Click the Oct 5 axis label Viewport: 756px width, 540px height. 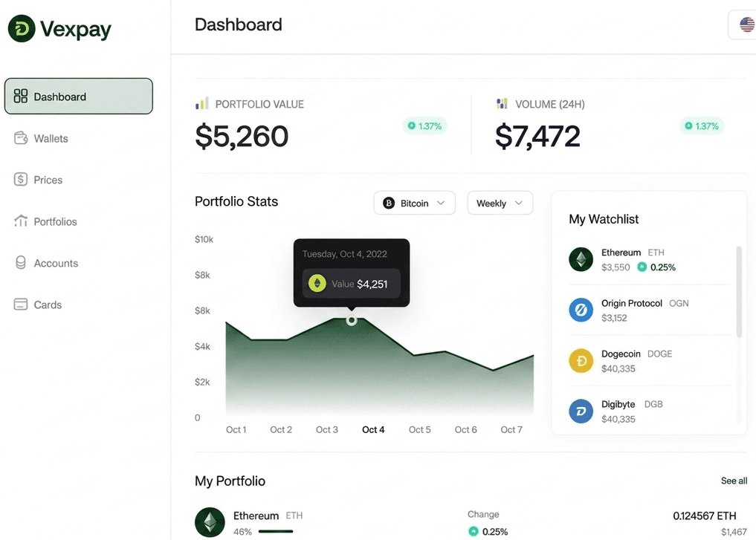point(420,429)
